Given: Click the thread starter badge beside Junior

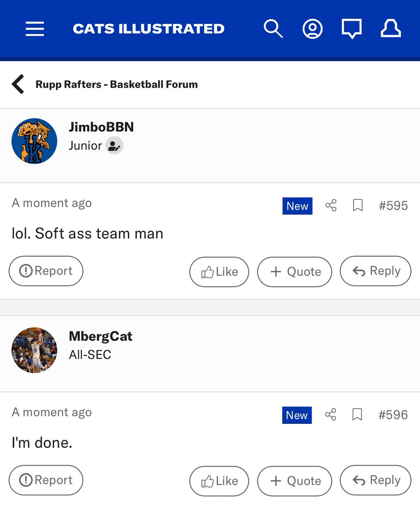Looking at the screenshot, I should tap(114, 146).
